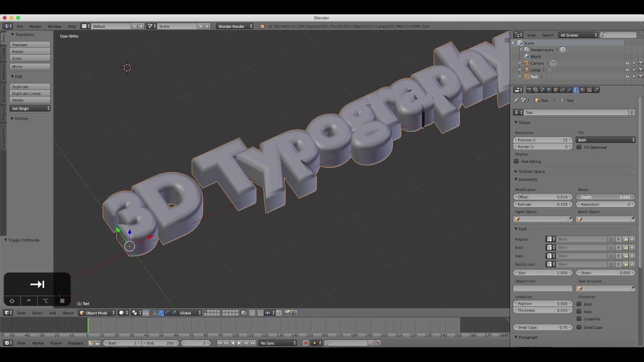
Task: Toggle Text visibility eye in outliner
Action: tap(627, 76)
